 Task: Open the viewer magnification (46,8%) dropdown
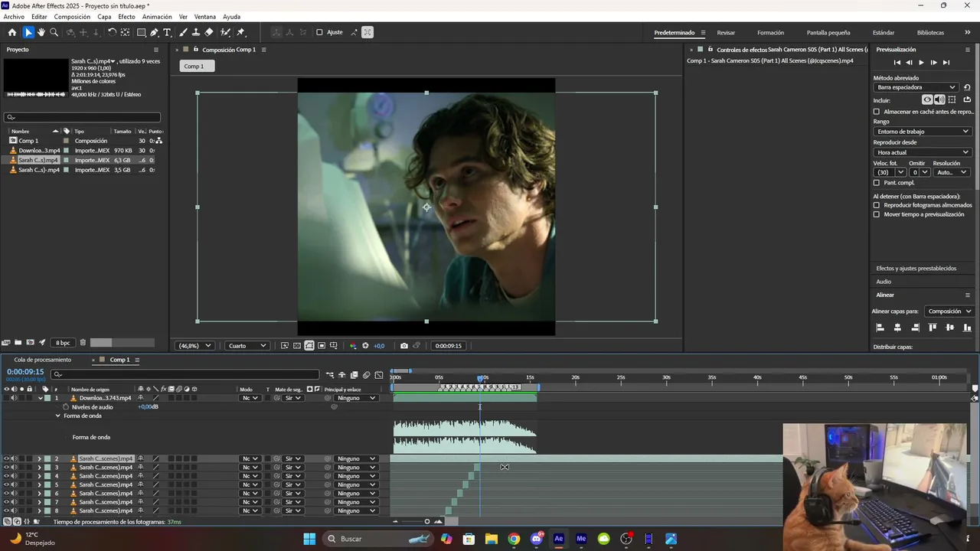tap(194, 346)
